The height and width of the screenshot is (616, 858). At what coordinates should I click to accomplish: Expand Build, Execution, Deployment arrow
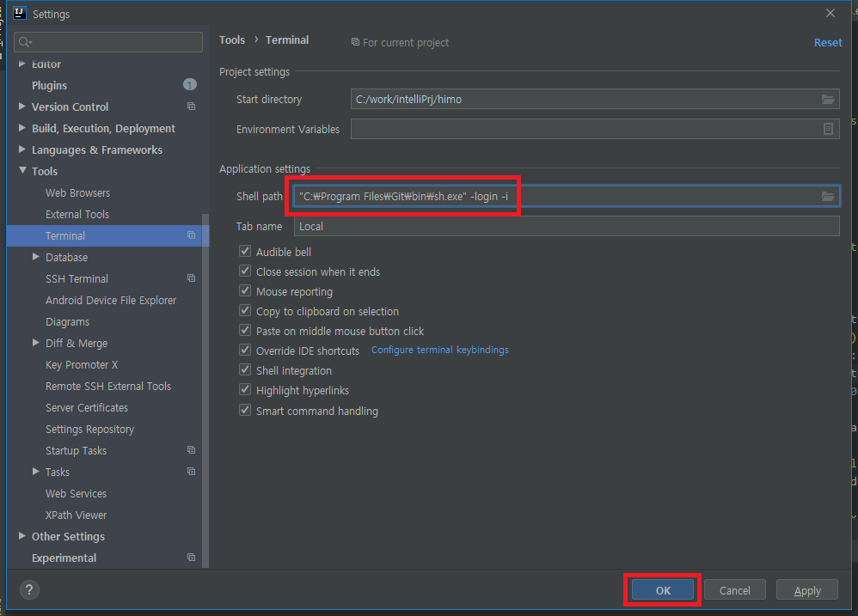coord(21,128)
